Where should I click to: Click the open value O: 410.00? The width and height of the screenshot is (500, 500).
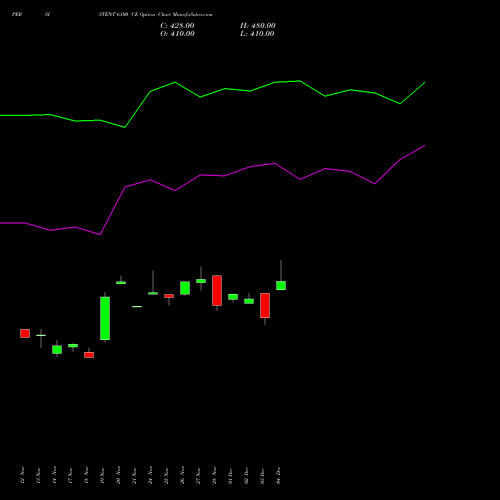[177, 34]
